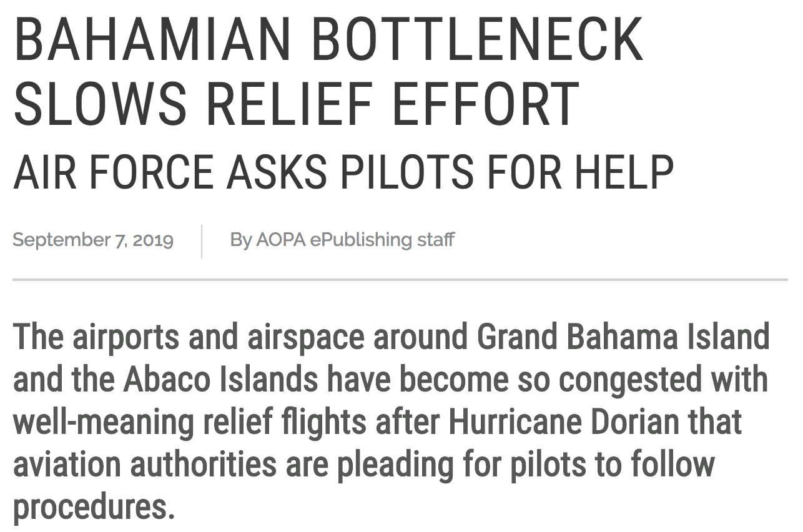Click the word "well-meaning" in the paragraph

[104, 423]
